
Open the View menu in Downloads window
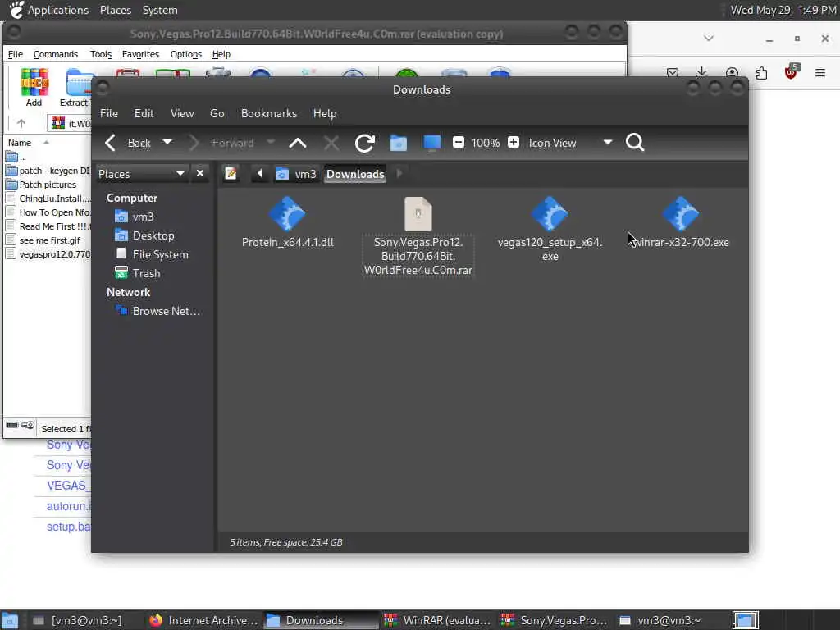tap(182, 113)
